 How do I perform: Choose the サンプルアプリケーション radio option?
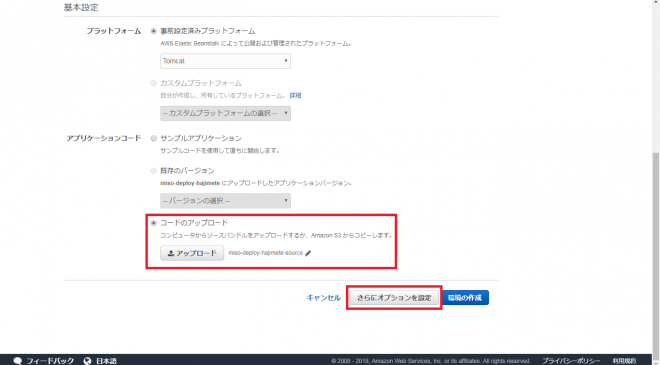[154, 138]
